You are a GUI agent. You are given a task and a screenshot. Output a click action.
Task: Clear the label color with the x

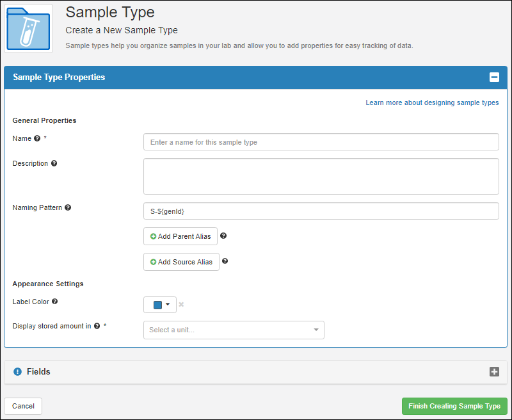(181, 304)
